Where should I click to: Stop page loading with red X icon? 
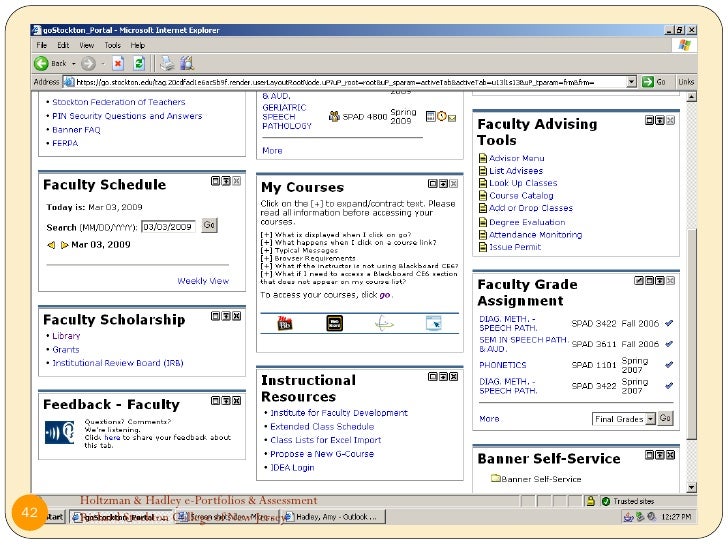point(118,63)
